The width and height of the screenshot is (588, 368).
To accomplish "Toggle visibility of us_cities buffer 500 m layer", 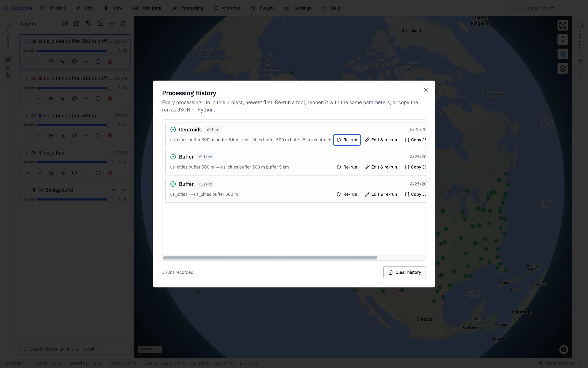I will (x=34, y=116).
